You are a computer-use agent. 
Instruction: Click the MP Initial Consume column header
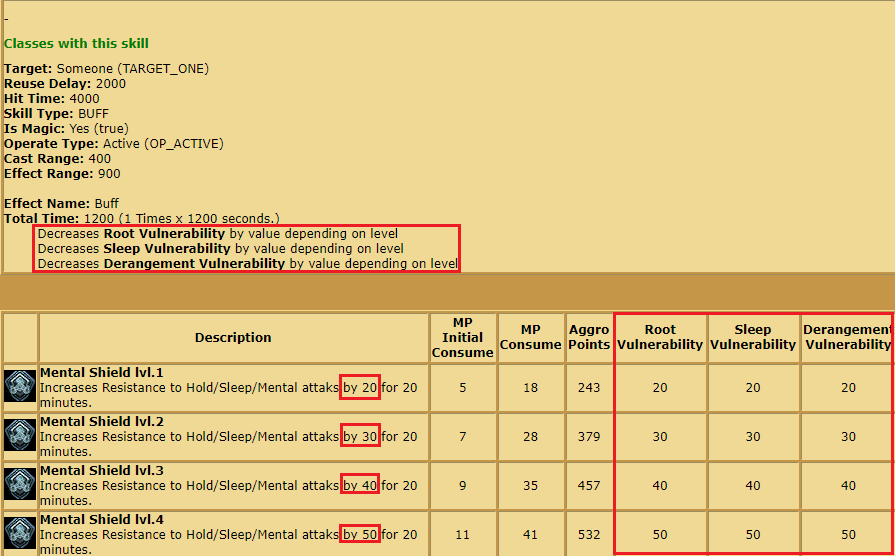click(462, 338)
